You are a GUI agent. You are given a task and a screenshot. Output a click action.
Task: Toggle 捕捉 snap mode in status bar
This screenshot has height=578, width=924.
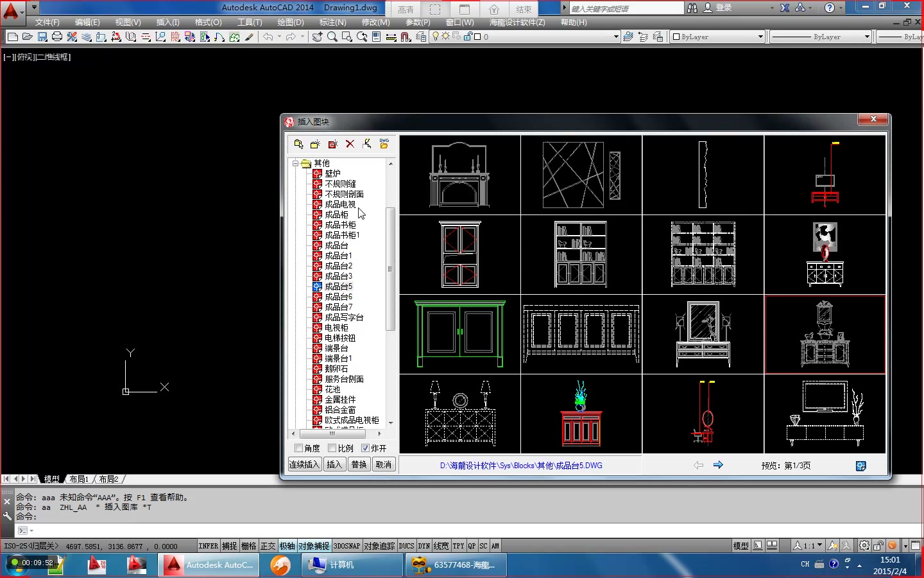point(230,546)
